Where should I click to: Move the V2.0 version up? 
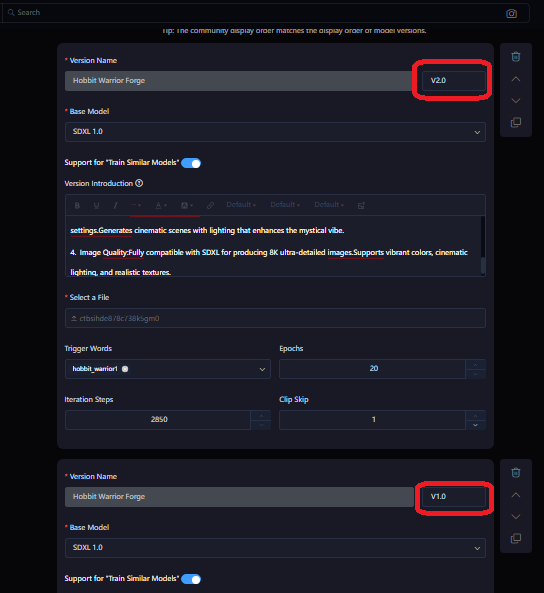[516, 79]
